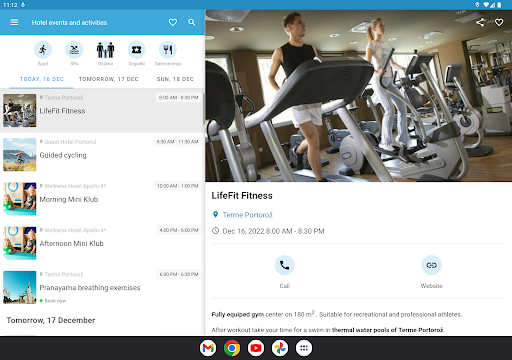The height and width of the screenshot is (360, 512).
Task: Tap the 10:00 AM - 1:00 PM time badge
Action: click(x=177, y=186)
